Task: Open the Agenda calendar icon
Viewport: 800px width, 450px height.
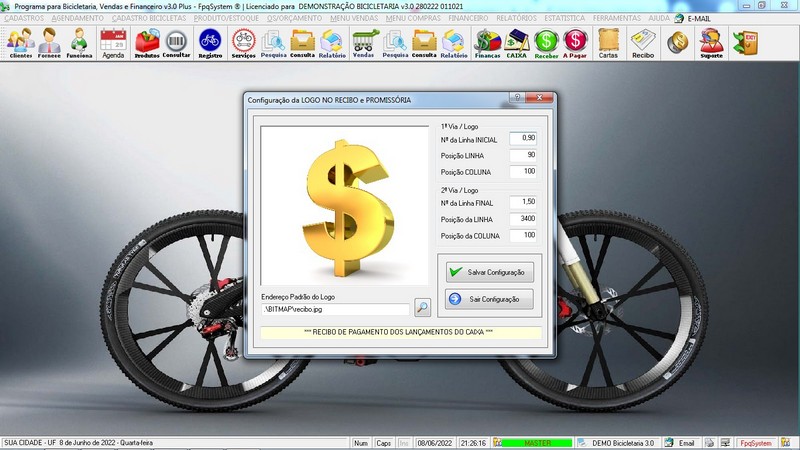Action: coord(113,43)
